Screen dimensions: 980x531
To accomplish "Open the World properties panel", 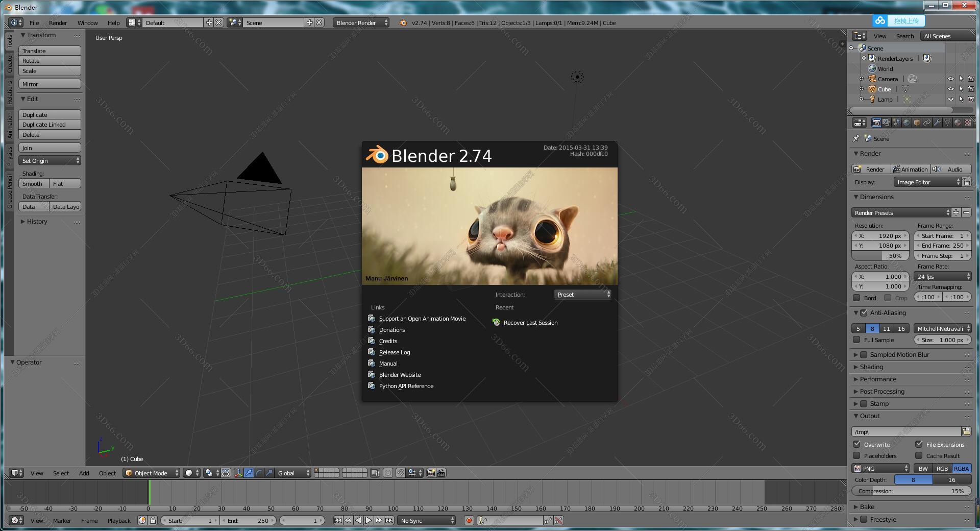I will (x=906, y=123).
